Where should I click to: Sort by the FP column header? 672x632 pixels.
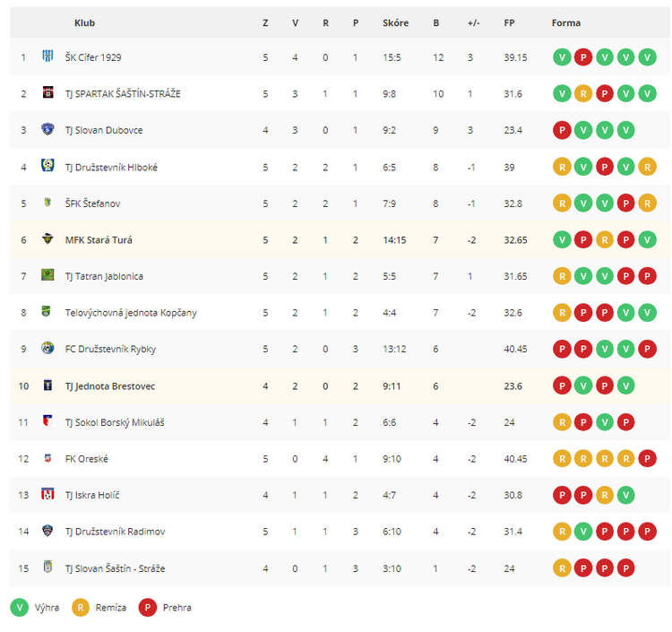pyautogui.click(x=509, y=23)
